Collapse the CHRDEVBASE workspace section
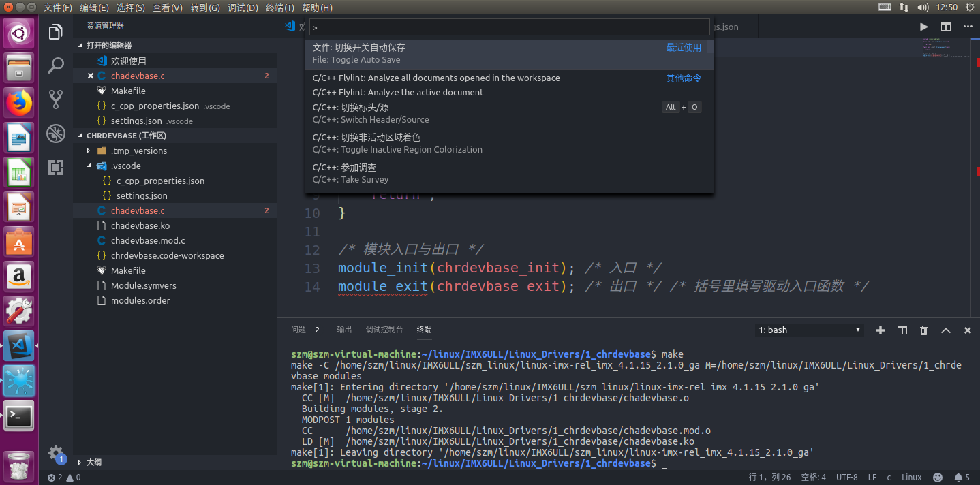The width and height of the screenshot is (980, 485). coord(174,136)
